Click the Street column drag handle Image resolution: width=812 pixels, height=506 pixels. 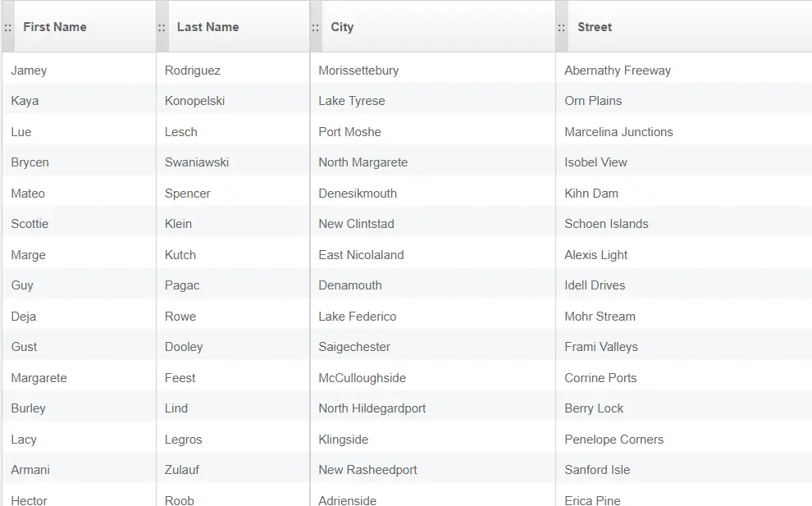pyautogui.click(x=562, y=27)
